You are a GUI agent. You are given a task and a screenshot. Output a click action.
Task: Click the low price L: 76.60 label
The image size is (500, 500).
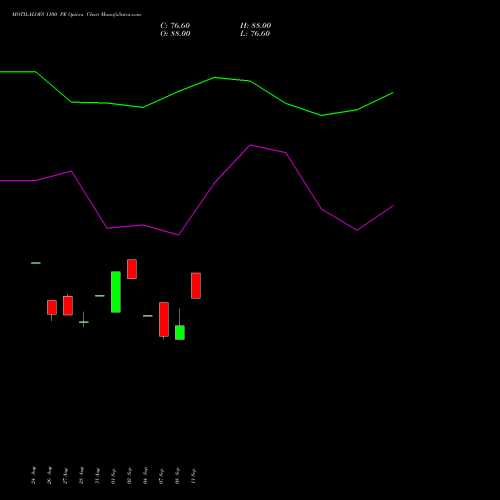255,34
